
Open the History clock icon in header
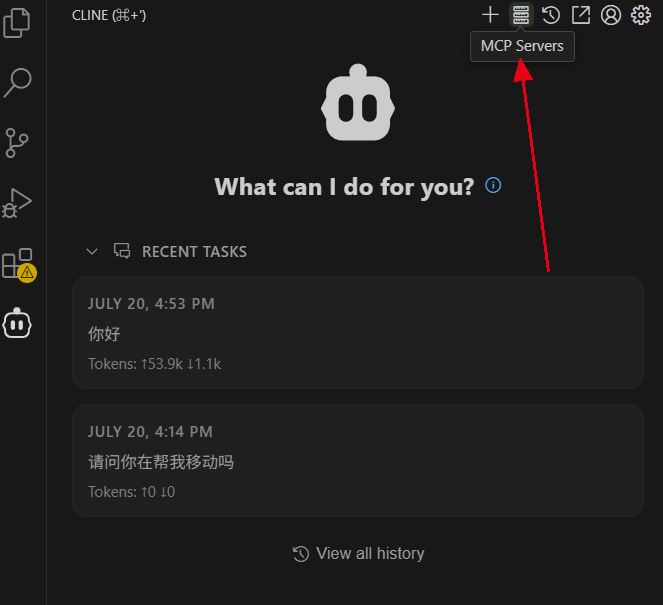[551, 15]
